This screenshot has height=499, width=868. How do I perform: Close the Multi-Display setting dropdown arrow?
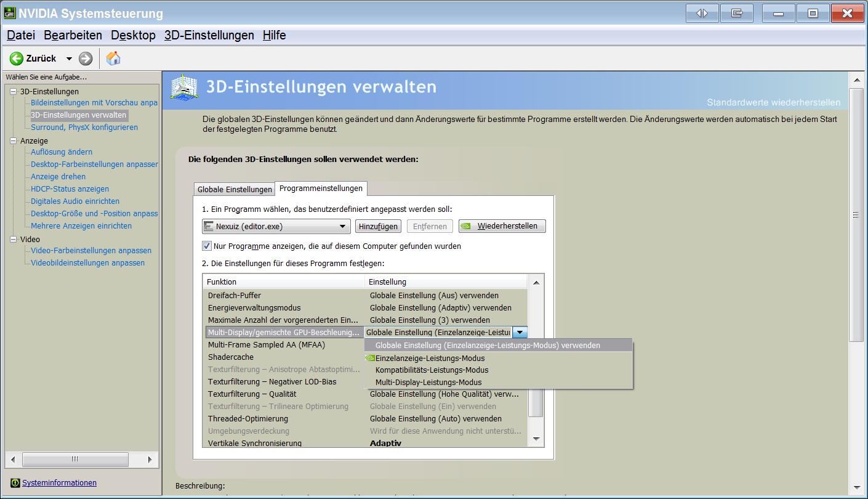pyautogui.click(x=520, y=332)
